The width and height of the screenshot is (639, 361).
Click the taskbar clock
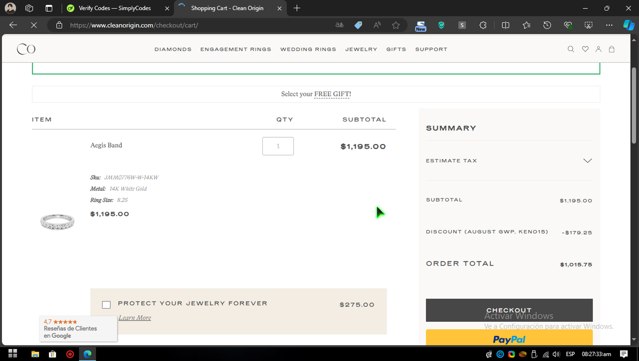coord(596,354)
